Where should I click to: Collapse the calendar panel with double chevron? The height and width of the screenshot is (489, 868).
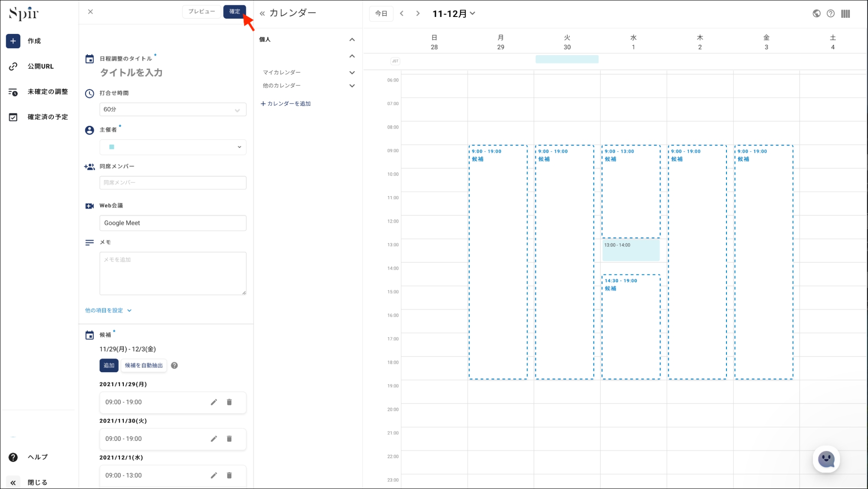(x=262, y=13)
